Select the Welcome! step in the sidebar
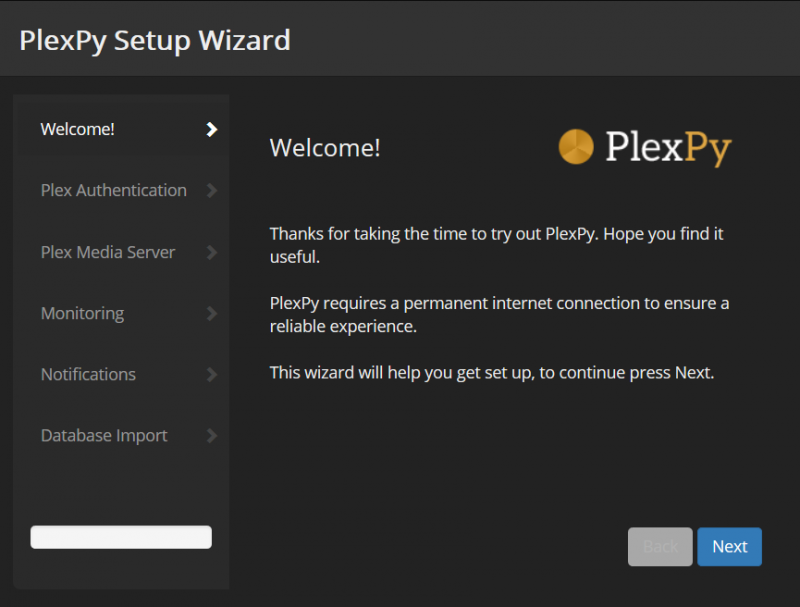Screen dimensions: 800x607 tap(78, 129)
